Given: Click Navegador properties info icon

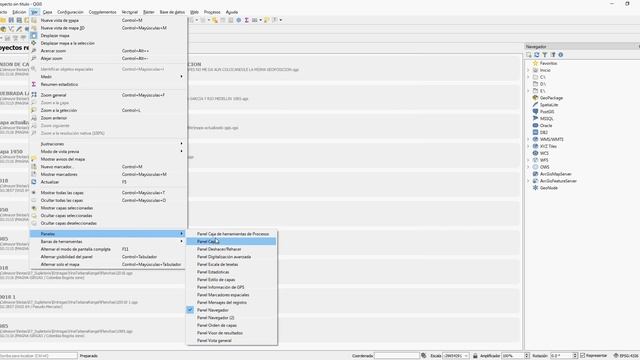Looking at the screenshot, I should pos(561,55).
